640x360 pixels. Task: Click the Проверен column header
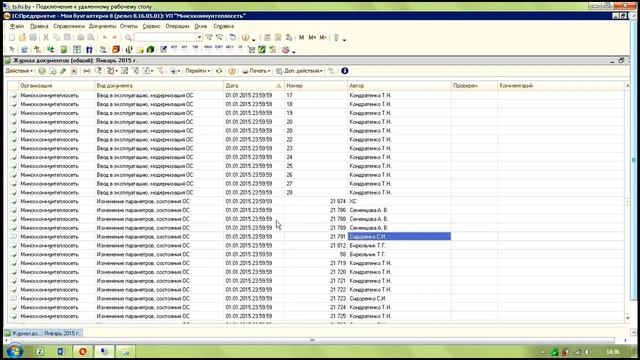pos(474,86)
